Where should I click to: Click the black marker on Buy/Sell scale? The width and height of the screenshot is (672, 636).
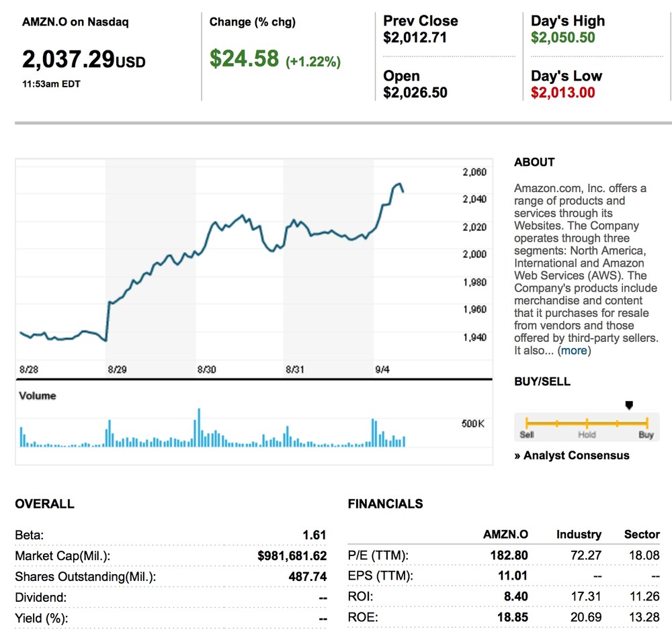coord(629,405)
